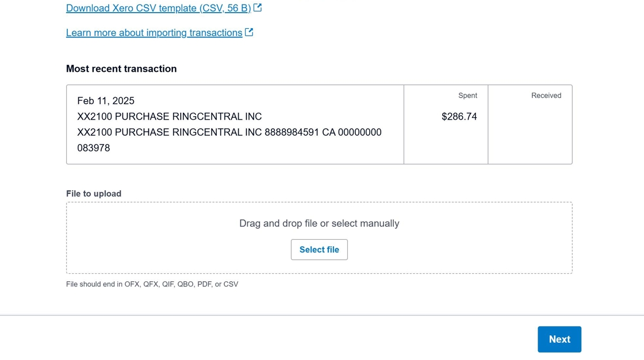Open Learn more about importing transactions

point(154,33)
